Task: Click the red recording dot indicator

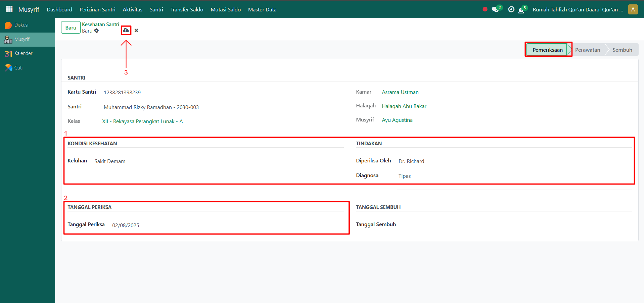Action: coord(485,9)
